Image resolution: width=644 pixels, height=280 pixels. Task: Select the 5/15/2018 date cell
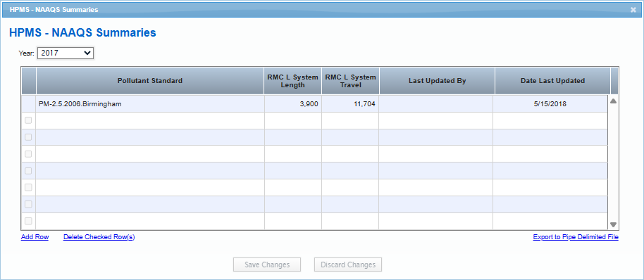coord(550,104)
